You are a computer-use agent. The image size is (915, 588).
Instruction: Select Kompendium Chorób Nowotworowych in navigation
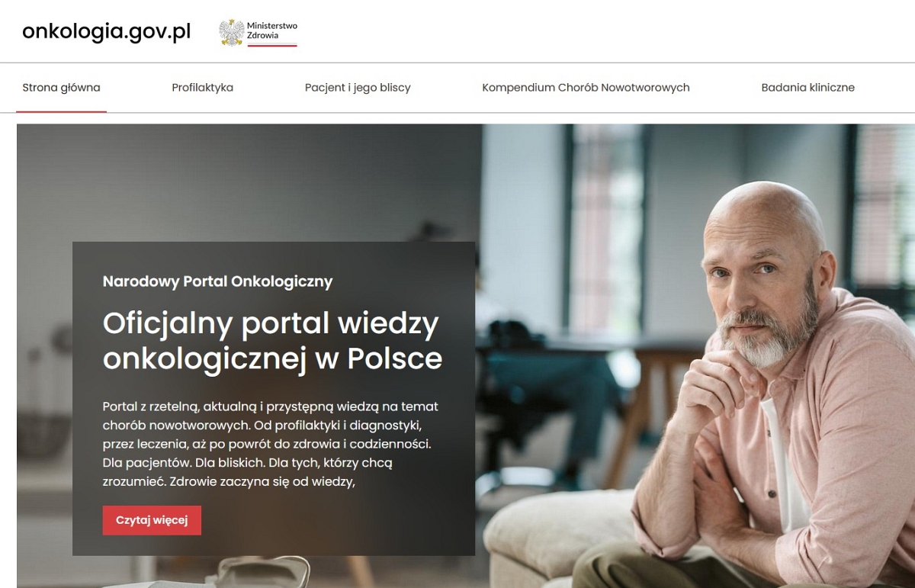(586, 88)
